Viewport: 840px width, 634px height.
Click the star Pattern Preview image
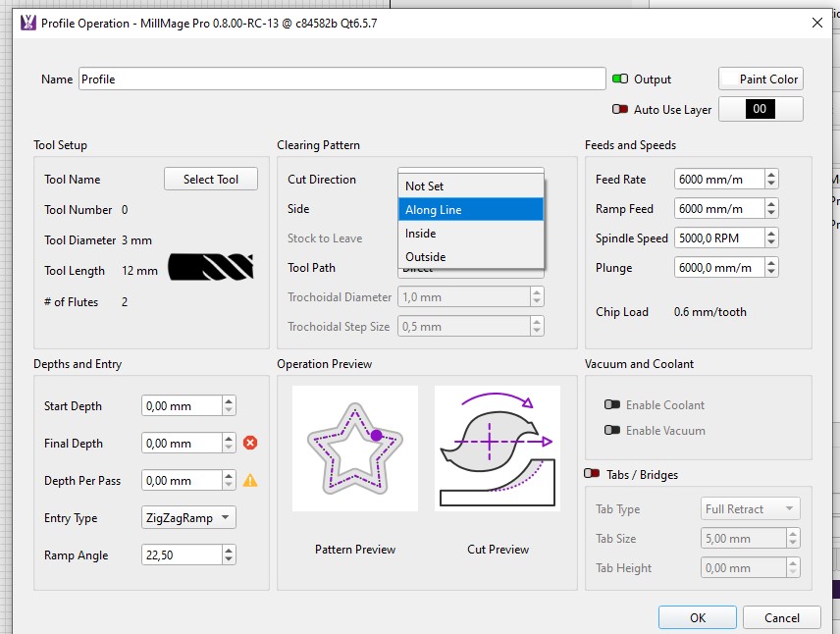click(x=354, y=448)
